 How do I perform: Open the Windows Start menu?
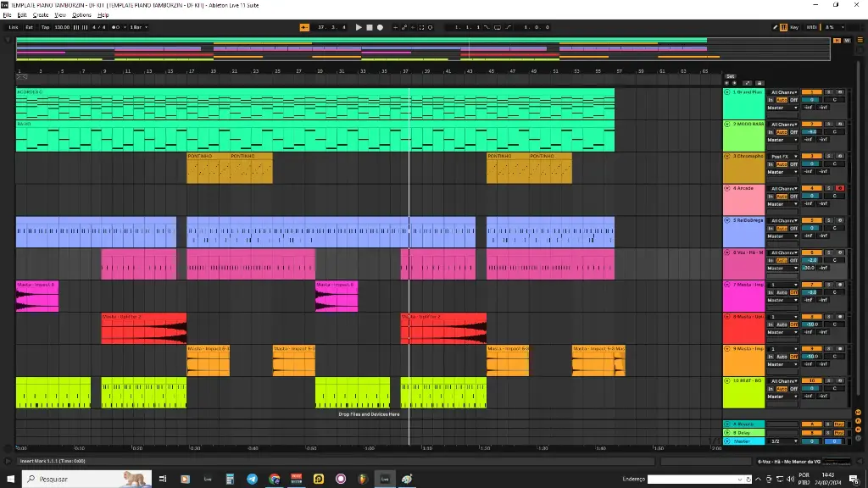pyautogui.click(x=10, y=479)
